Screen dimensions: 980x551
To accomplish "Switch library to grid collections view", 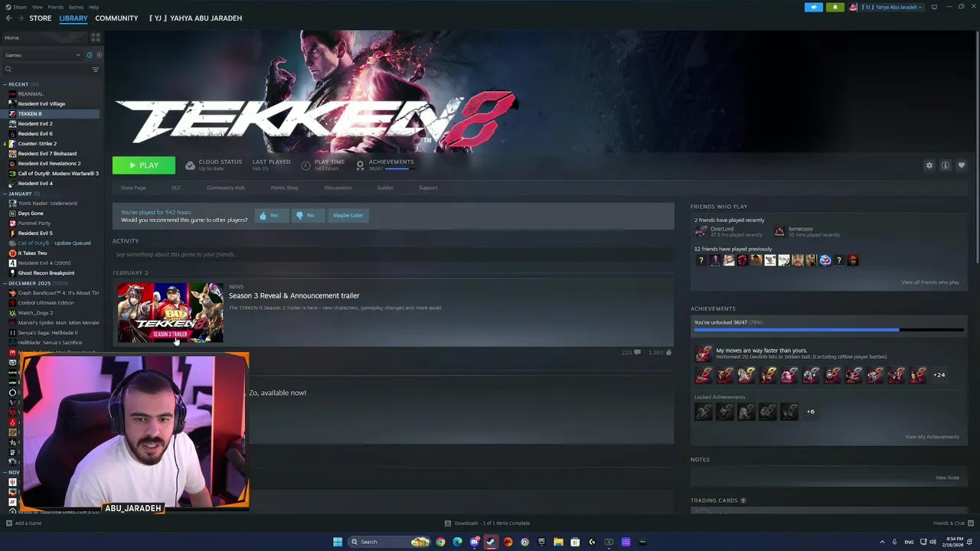I will point(96,37).
